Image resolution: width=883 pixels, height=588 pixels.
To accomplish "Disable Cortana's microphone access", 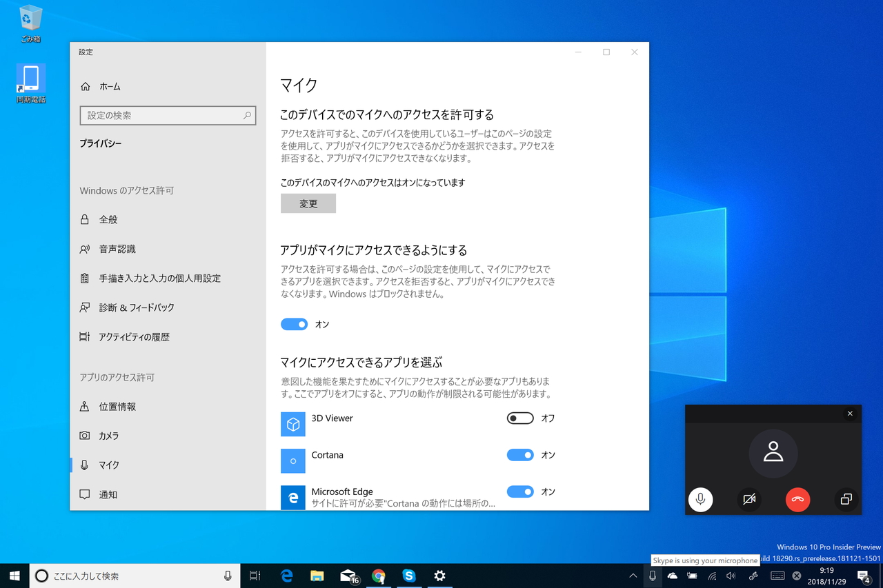I will (520, 455).
